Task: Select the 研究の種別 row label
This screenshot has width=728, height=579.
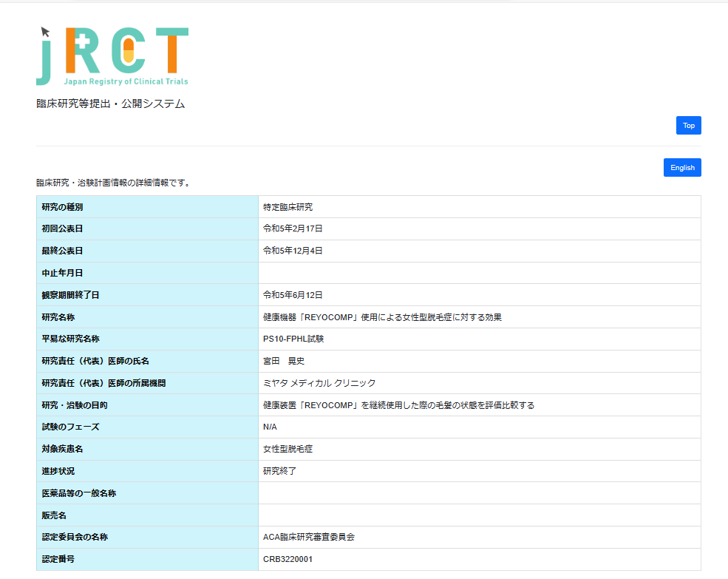Action: [62, 207]
